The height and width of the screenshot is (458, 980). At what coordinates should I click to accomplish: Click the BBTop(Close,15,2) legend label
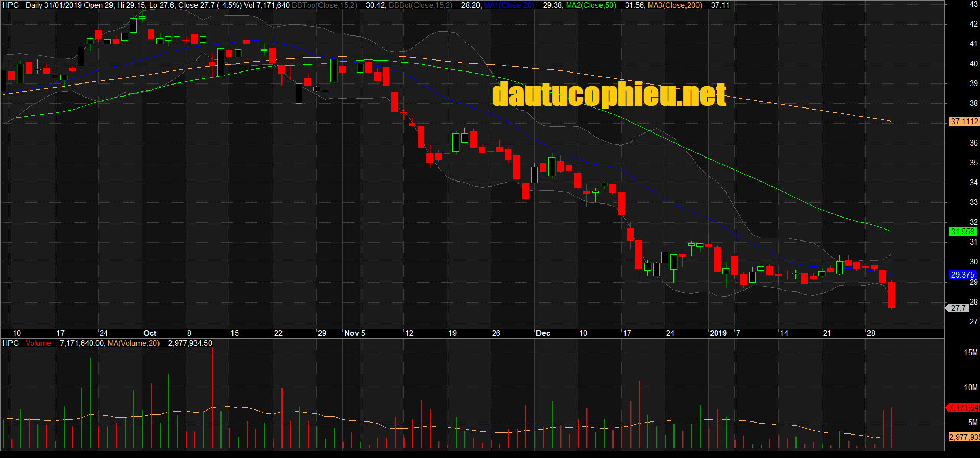[324, 5]
